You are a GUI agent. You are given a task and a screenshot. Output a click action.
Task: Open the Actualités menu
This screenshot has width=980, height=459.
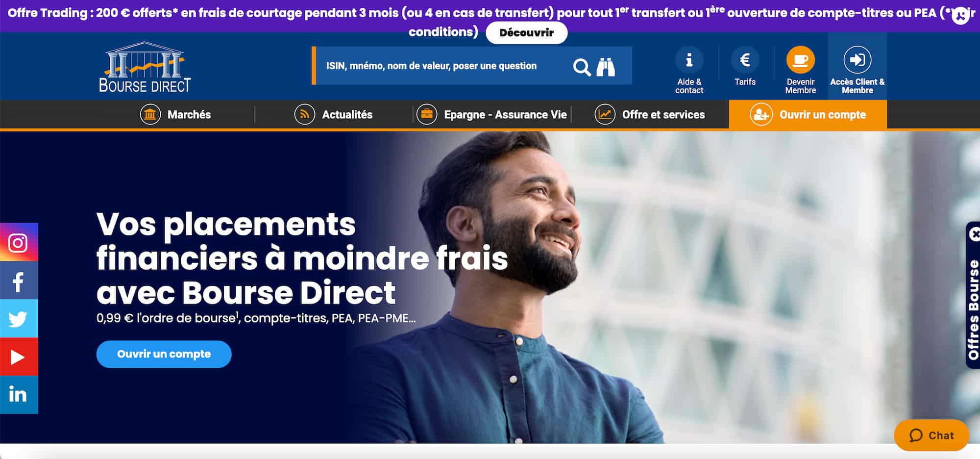tap(333, 115)
